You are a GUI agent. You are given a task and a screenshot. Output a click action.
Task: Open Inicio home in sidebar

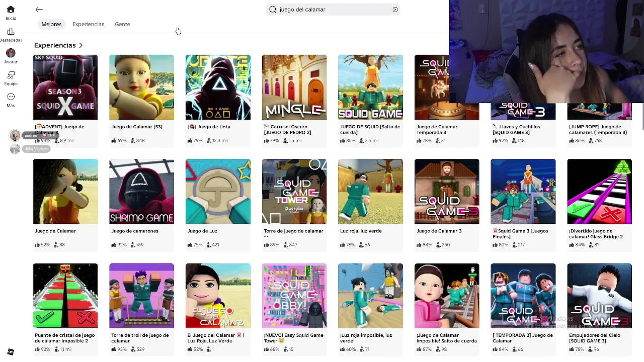click(x=11, y=13)
